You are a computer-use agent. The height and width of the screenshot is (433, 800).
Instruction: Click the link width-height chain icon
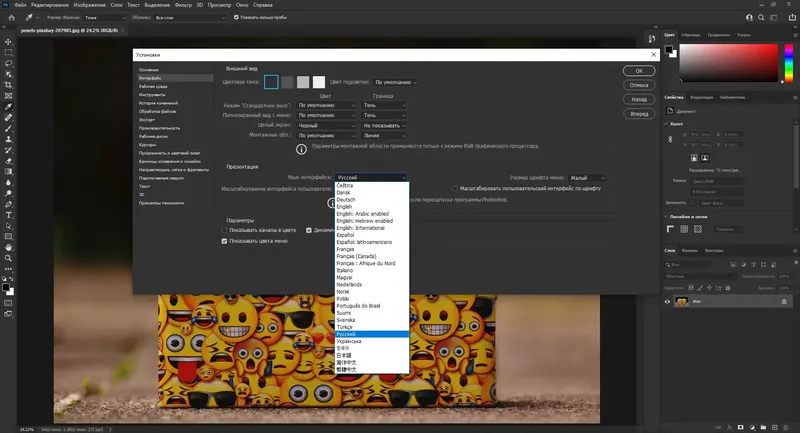tap(670, 139)
